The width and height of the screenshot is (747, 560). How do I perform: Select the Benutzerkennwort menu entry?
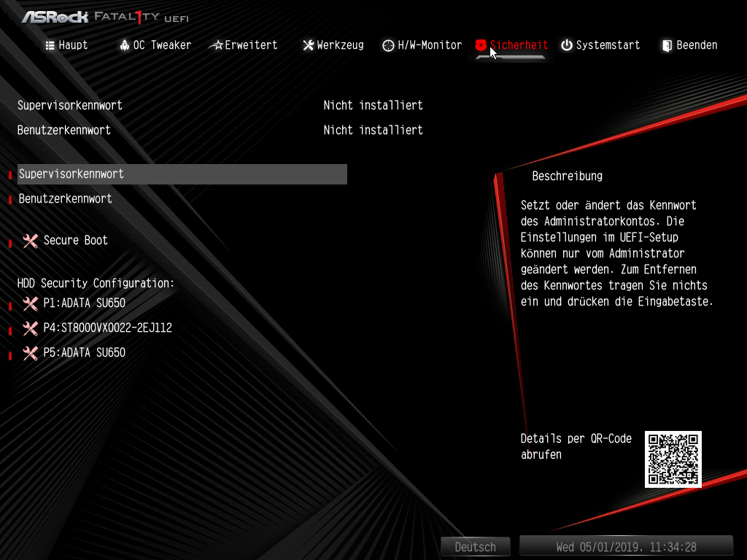65,199
